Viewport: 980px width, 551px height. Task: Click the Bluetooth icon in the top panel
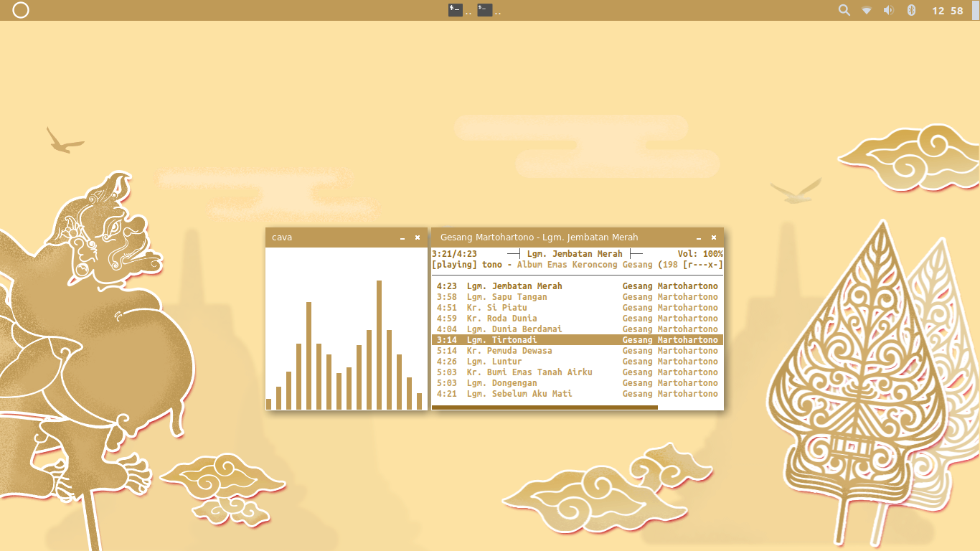click(x=910, y=10)
